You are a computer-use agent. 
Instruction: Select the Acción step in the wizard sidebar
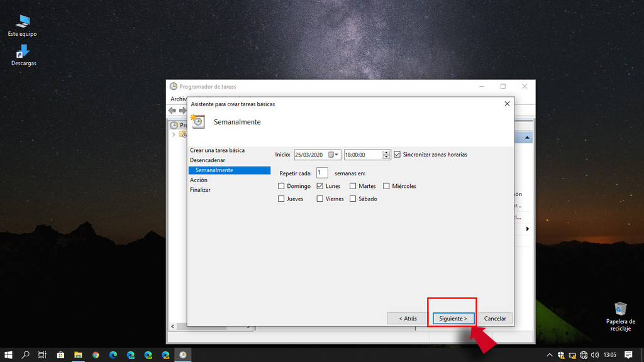click(x=199, y=180)
